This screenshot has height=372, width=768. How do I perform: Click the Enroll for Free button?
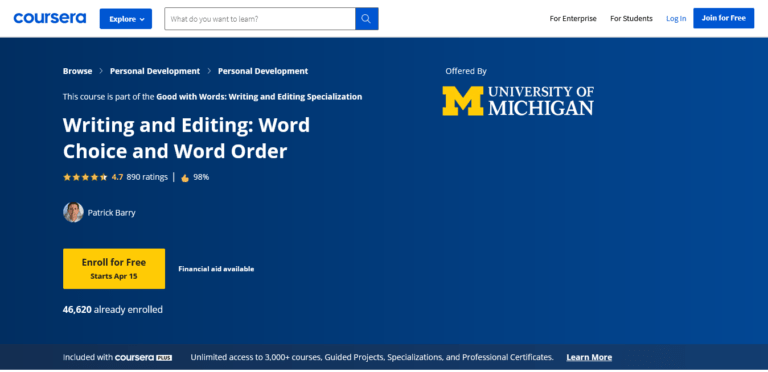click(x=114, y=269)
